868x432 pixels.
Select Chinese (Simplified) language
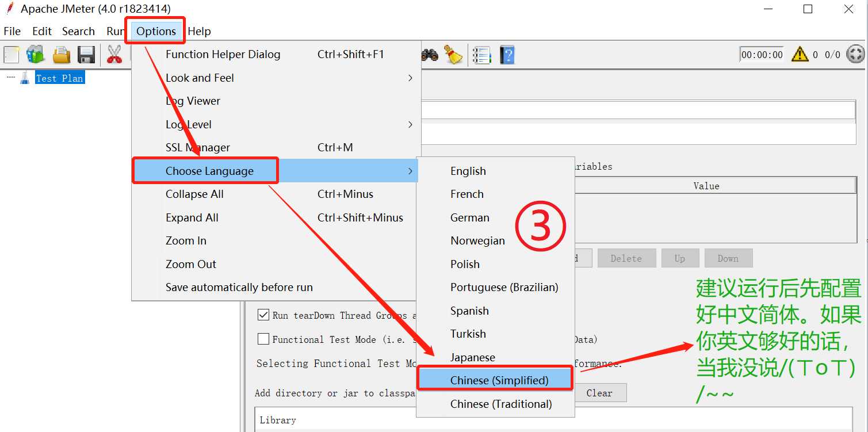(495, 380)
